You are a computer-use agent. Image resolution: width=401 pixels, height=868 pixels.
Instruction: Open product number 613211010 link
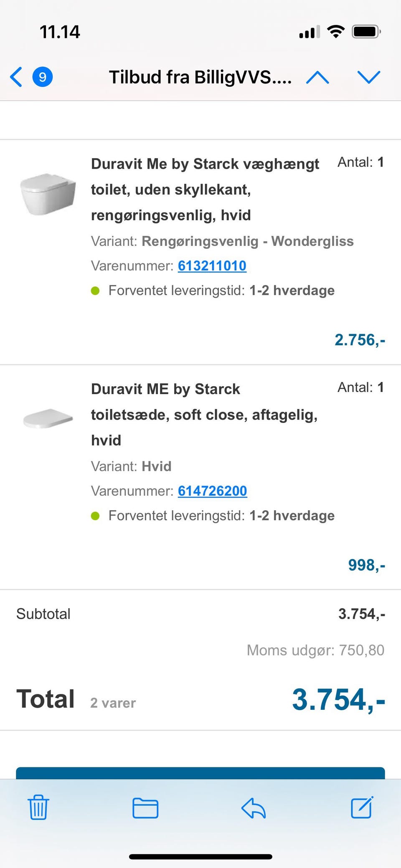[212, 266]
